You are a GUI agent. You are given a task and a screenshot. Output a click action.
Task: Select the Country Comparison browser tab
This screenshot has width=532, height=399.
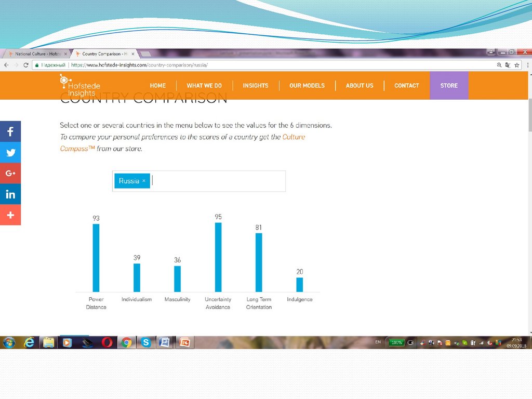[x=104, y=54]
